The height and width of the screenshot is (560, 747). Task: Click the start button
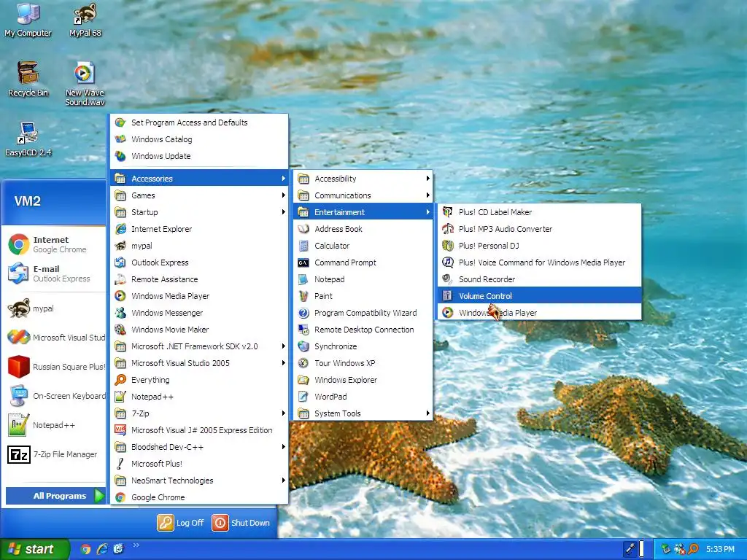34,549
